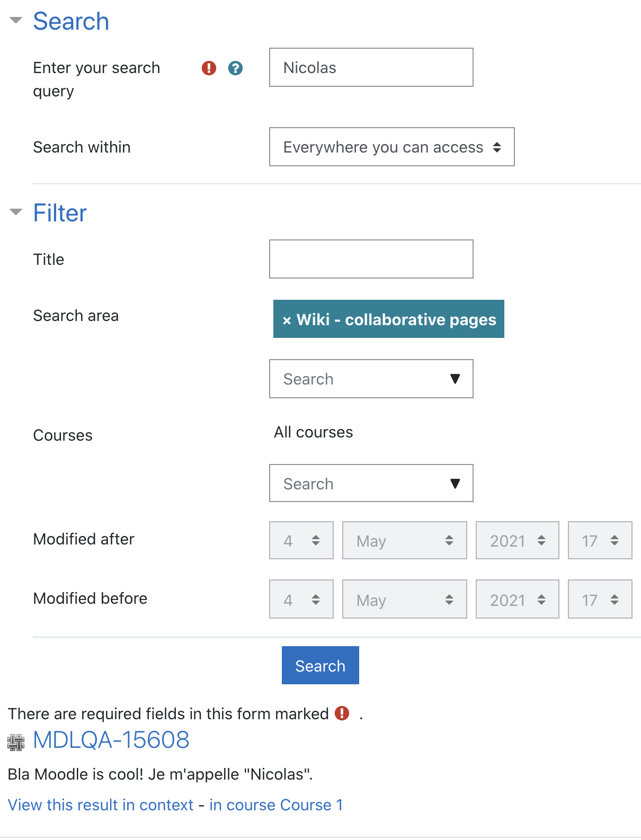Open Modified after month dropdown
The image size is (641, 840).
coord(404,540)
